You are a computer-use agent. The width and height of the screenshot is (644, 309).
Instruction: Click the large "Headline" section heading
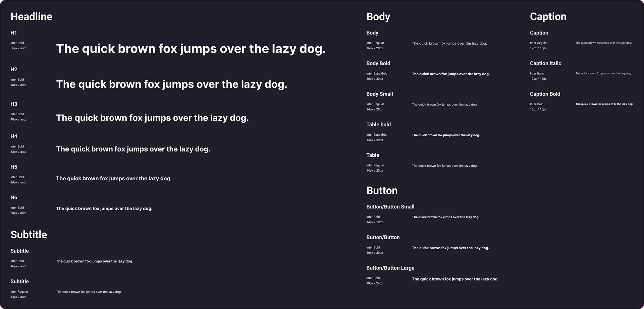[31, 17]
